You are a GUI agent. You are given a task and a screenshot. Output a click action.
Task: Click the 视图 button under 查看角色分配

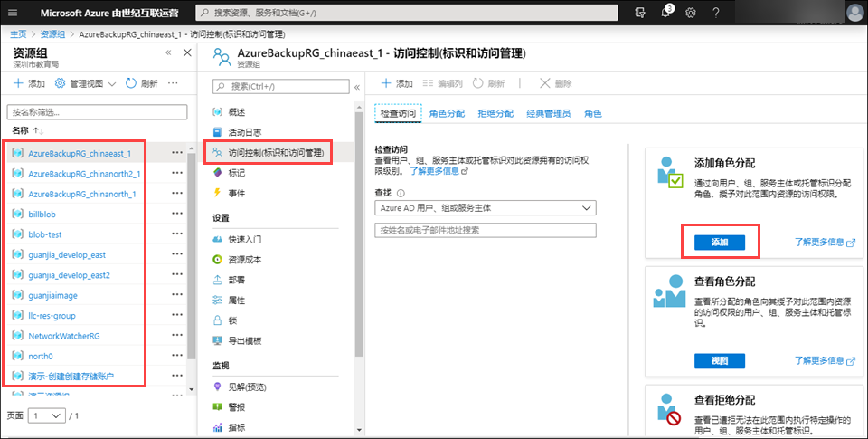coord(719,361)
